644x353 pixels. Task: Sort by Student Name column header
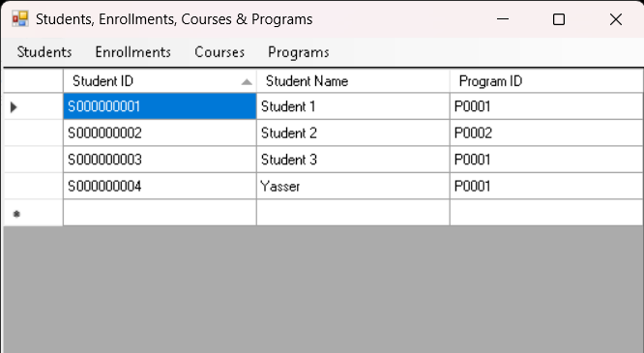click(x=353, y=81)
